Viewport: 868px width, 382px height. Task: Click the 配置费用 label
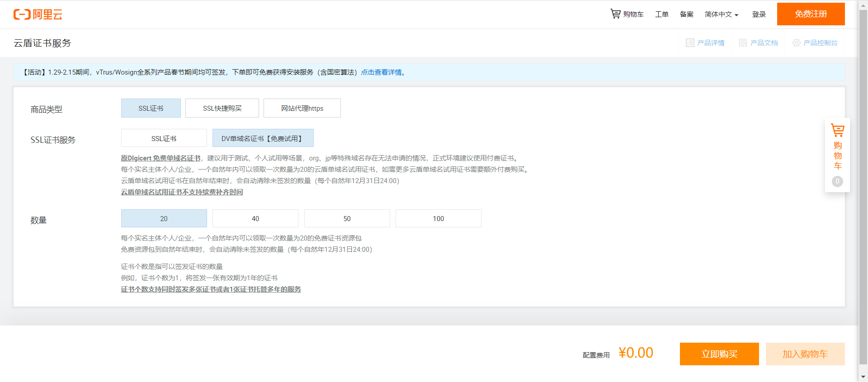596,355
